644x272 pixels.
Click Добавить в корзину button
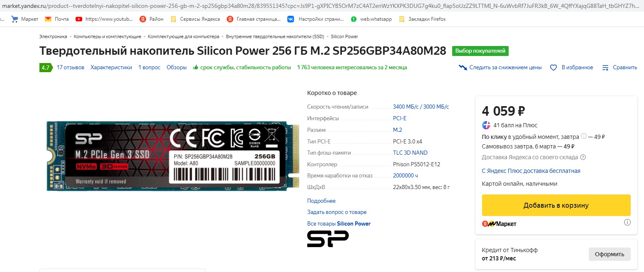(556, 205)
